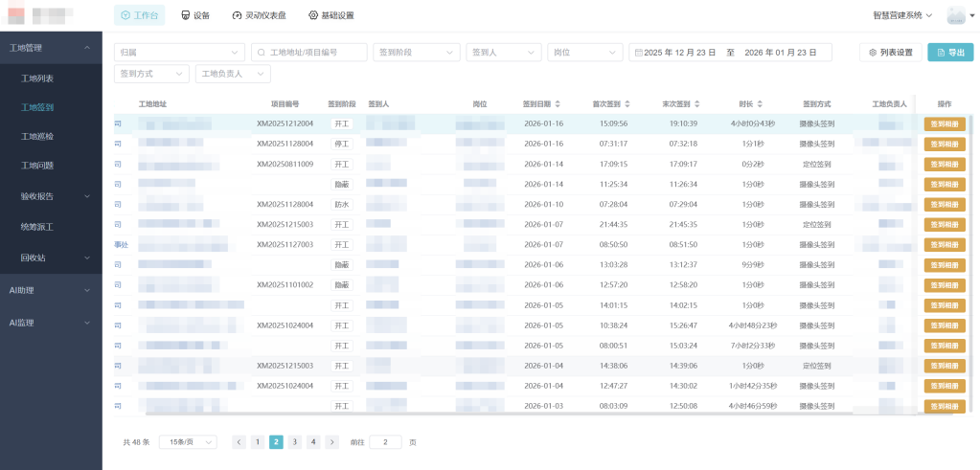Open the 工作台 workbench tab
980x470 pixels.
pos(139,15)
